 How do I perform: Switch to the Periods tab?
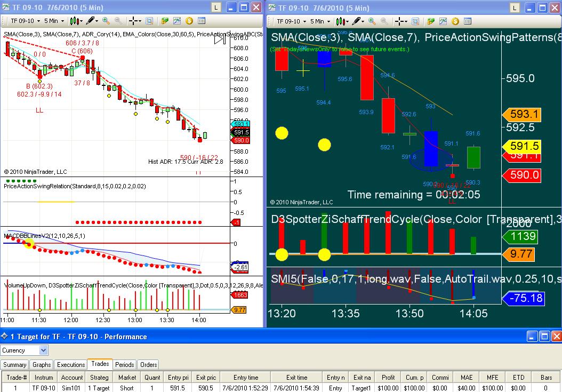point(124,364)
